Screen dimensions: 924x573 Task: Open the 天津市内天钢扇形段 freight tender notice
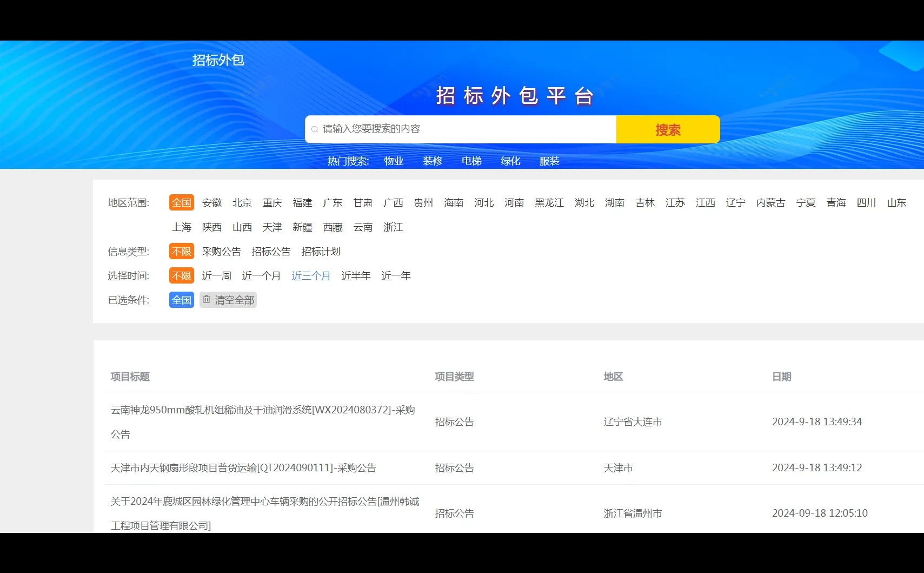point(244,468)
